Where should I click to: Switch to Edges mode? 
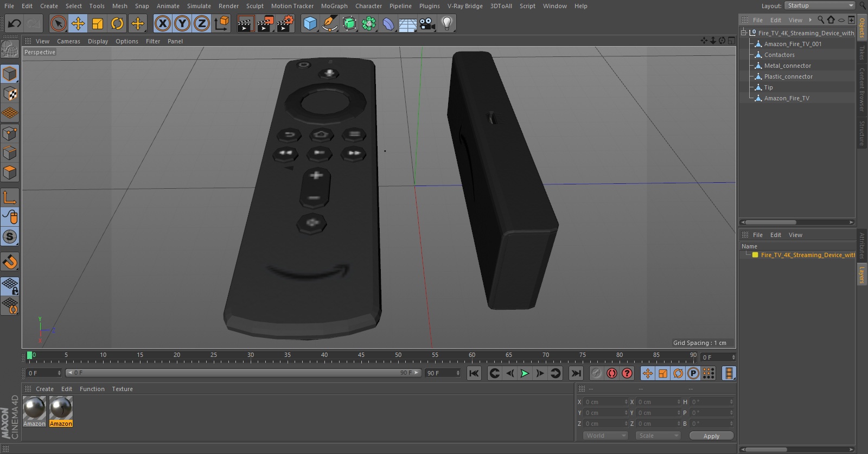click(10, 153)
